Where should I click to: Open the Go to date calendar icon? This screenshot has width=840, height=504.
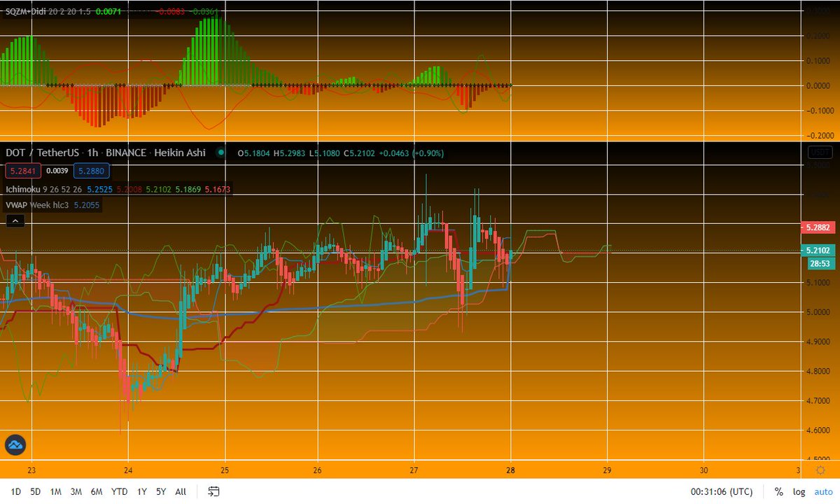[x=214, y=491]
